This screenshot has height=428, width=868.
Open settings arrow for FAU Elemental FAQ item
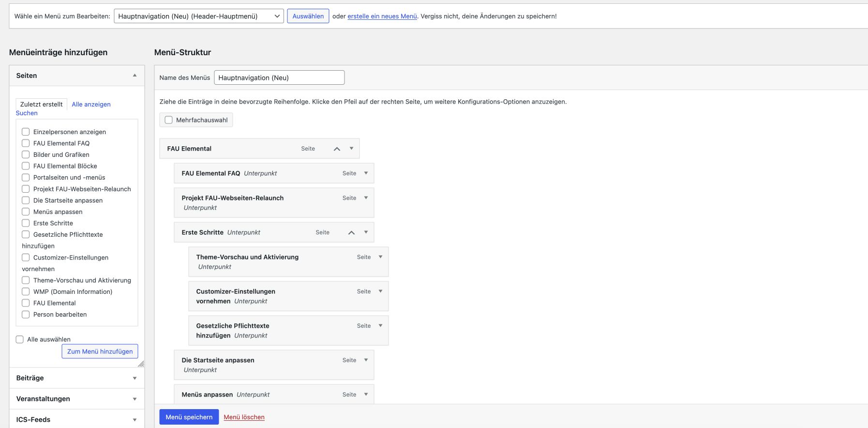[366, 173]
